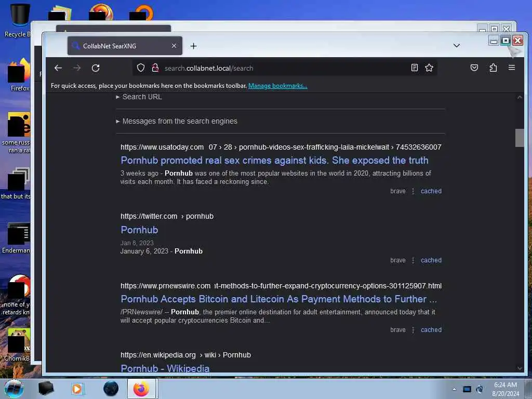Click the network tray icon
The width and height of the screenshot is (532, 399).
tap(467, 389)
